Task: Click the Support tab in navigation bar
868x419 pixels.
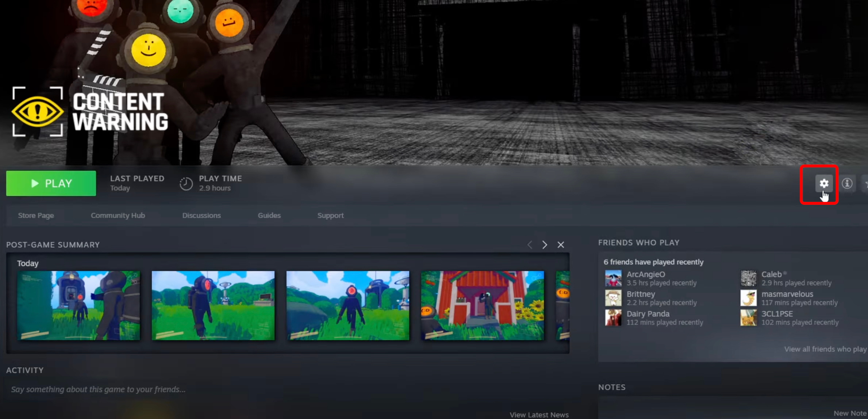Action: click(331, 215)
